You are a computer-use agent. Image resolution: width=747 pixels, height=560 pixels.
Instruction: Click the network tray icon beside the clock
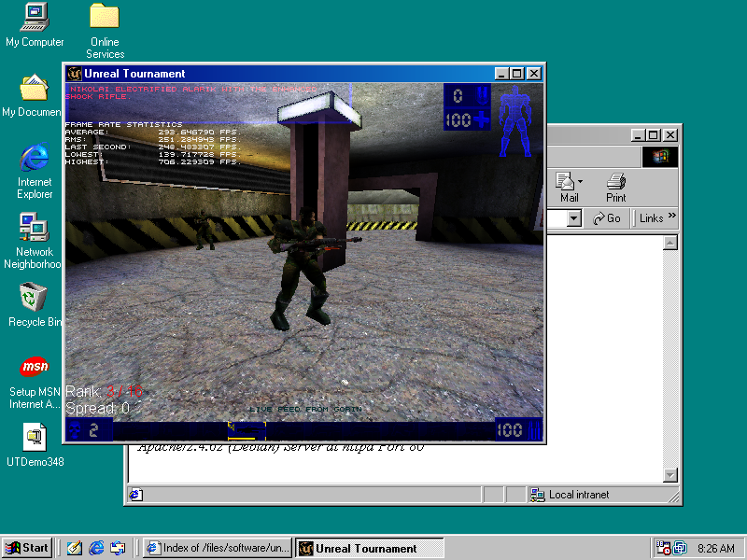[680, 548]
